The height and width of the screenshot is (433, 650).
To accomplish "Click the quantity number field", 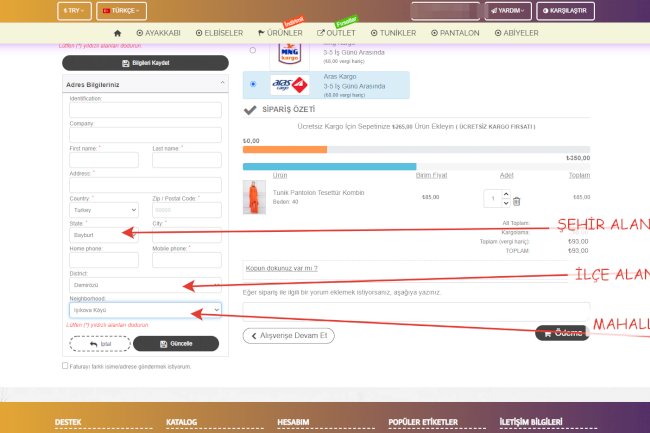I will coord(493,198).
